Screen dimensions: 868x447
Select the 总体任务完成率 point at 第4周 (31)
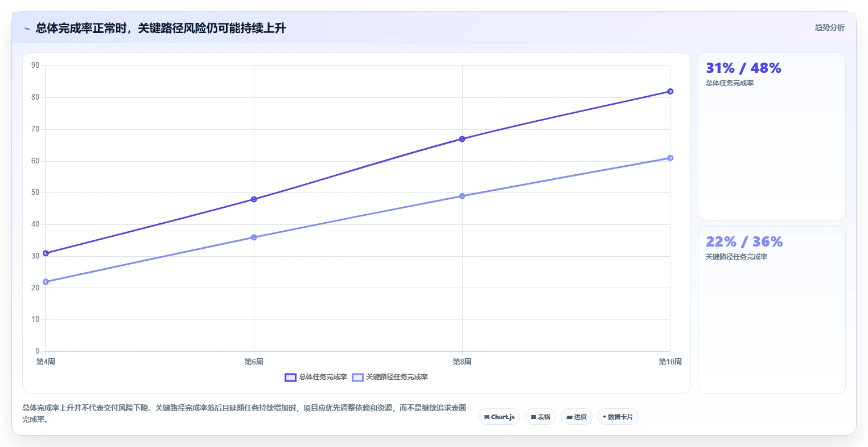pos(46,253)
